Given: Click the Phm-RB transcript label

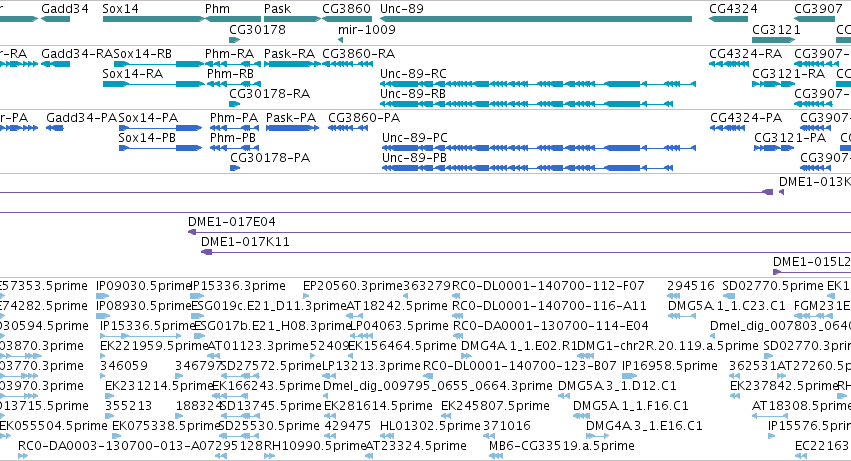Looking at the screenshot, I should click(230, 74).
